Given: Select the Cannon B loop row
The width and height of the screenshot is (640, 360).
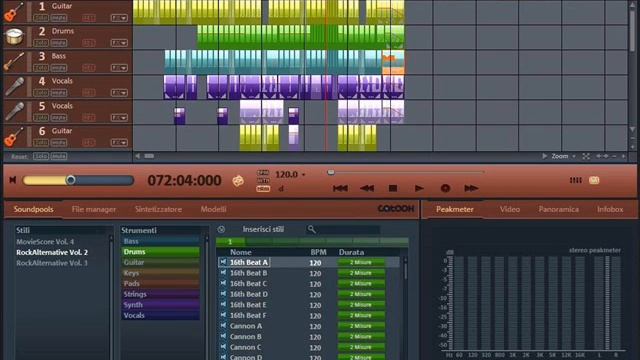Looking at the screenshot, I should click(309, 337).
